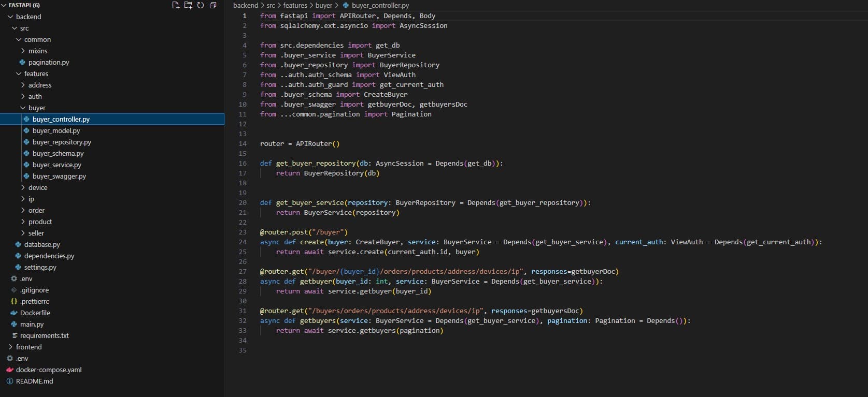Click 'buyer_controller.py' in the breadcrumb
The width and height of the screenshot is (868, 397).
point(380,5)
